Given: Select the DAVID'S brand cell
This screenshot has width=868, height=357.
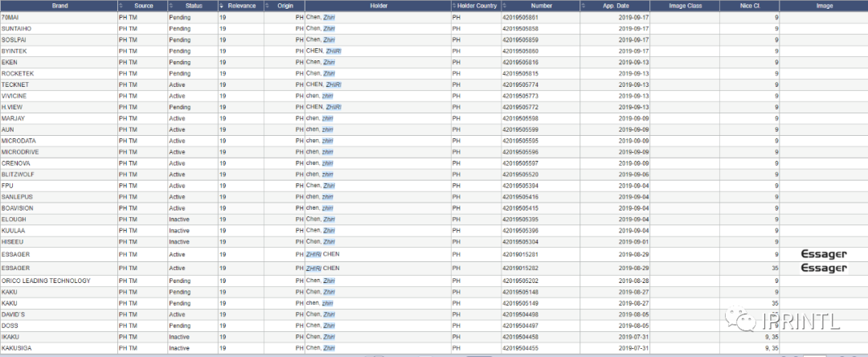Looking at the screenshot, I should point(59,314).
